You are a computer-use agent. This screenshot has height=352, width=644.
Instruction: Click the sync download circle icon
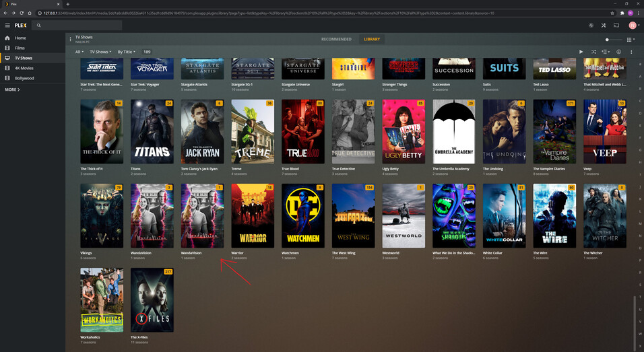click(x=618, y=52)
